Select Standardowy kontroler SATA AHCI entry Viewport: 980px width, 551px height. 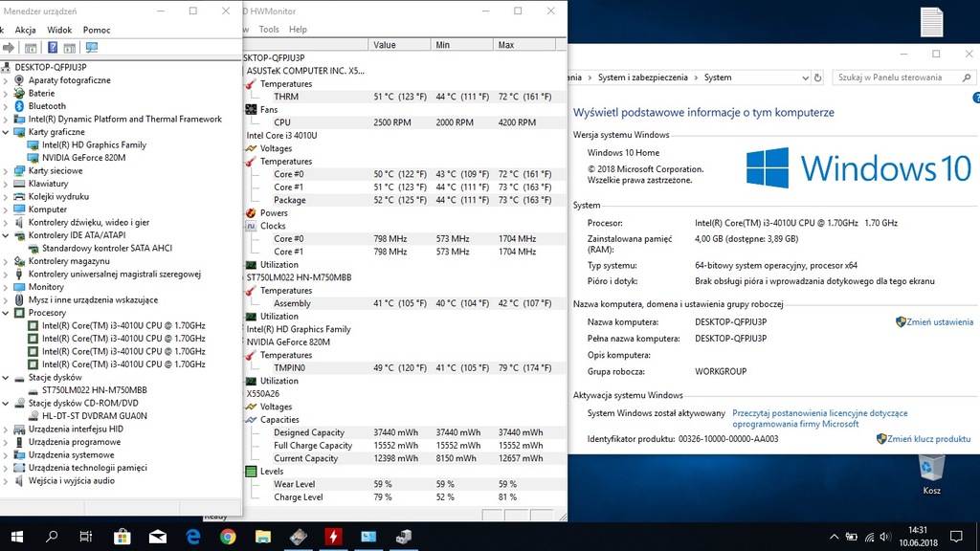(x=100, y=248)
